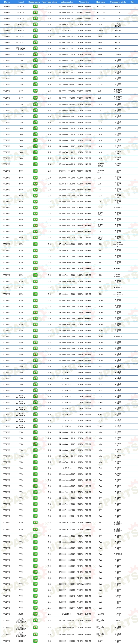Select the petrol icon in Ford Kuga HYDB, HYDC row
The width and height of the screenshot is (138, 644).
point(35,24)
